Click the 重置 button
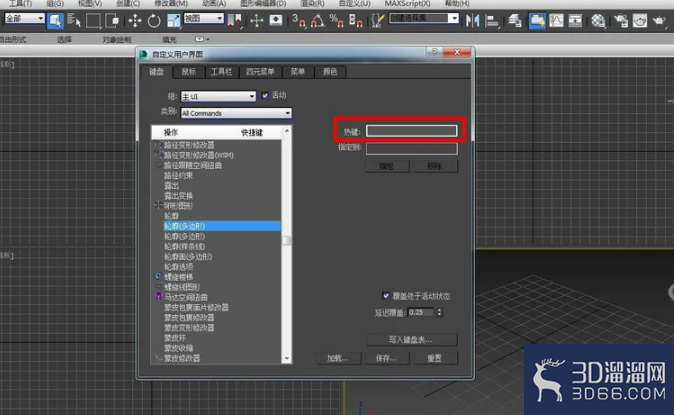This screenshot has height=415, width=674. pyautogui.click(x=435, y=358)
